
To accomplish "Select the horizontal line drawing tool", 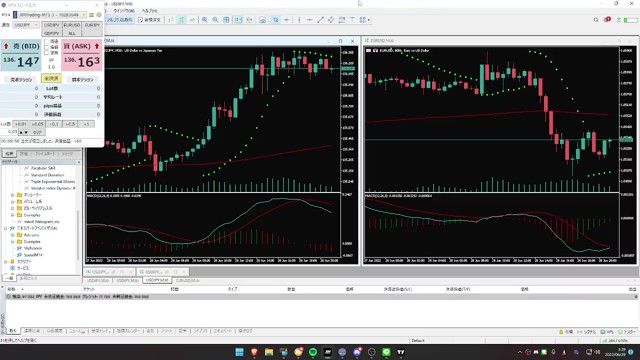I will (310, 20).
